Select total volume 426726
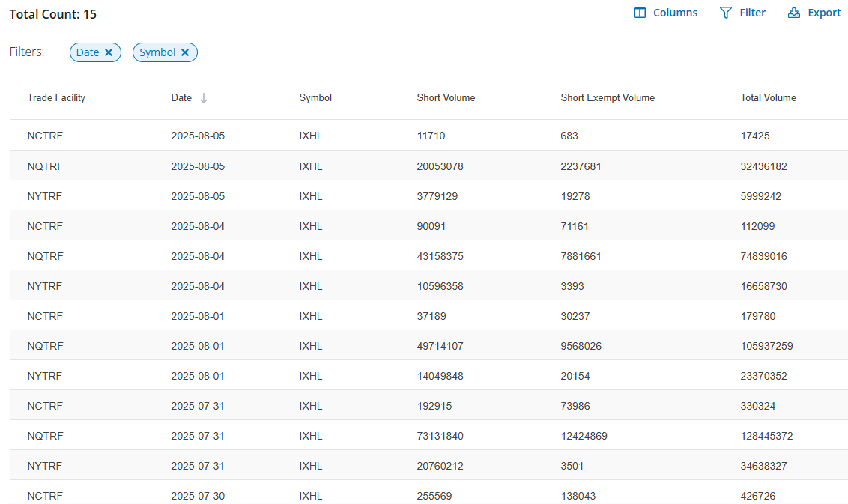 pyautogui.click(x=757, y=496)
